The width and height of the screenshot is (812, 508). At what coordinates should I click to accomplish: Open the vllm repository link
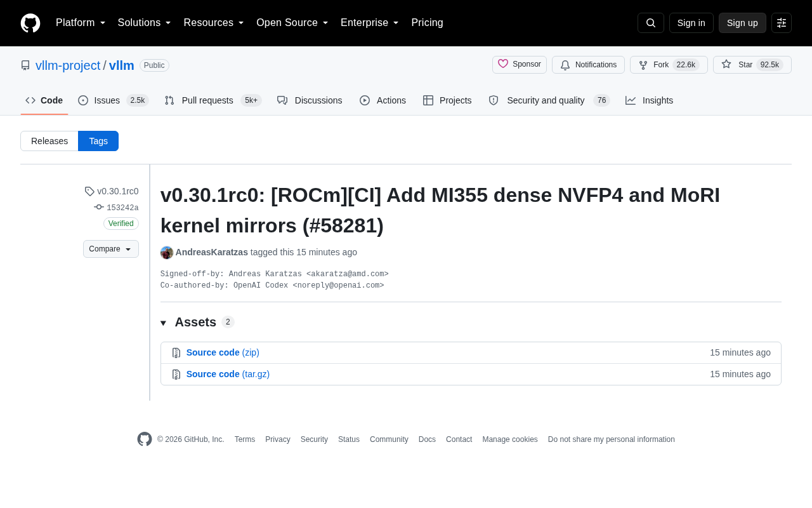[122, 65]
